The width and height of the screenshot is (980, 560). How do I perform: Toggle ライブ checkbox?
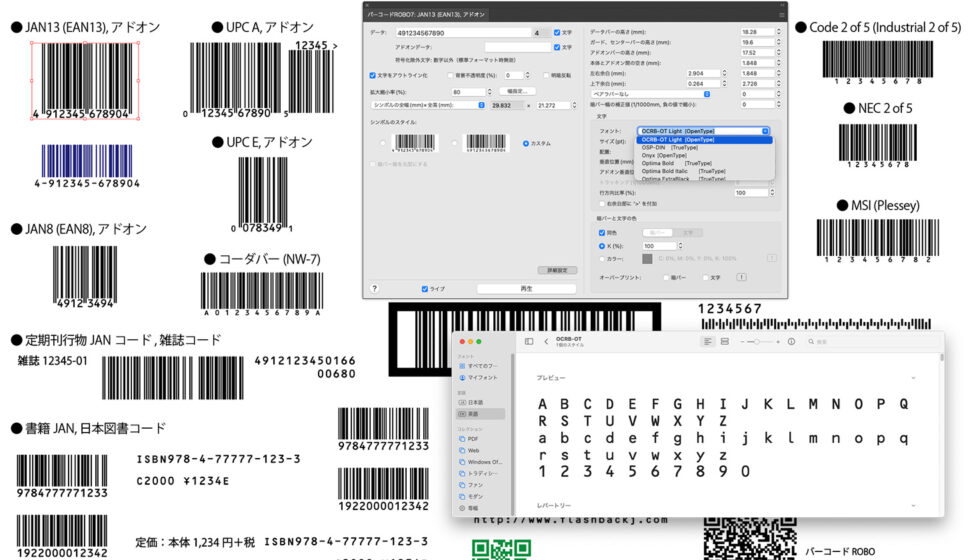(x=424, y=289)
